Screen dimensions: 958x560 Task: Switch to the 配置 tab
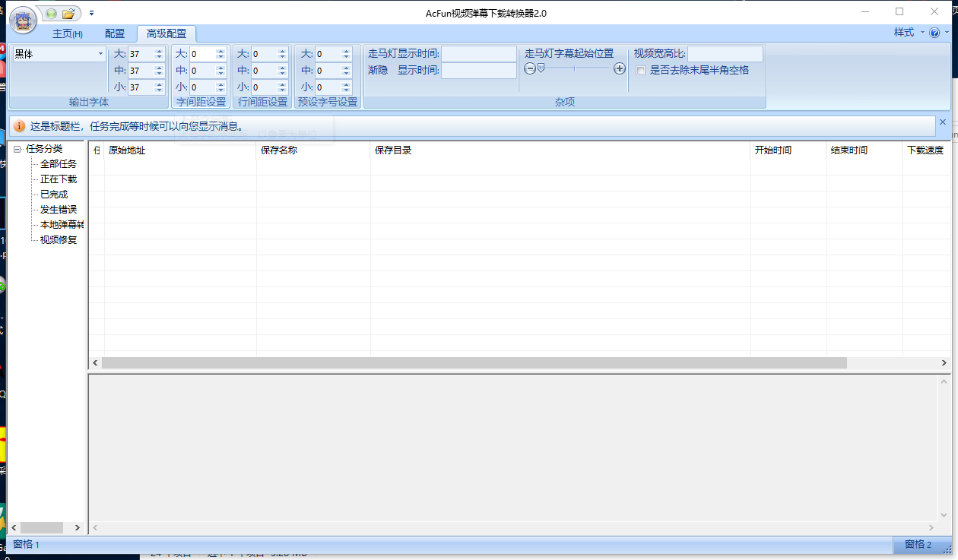point(115,34)
